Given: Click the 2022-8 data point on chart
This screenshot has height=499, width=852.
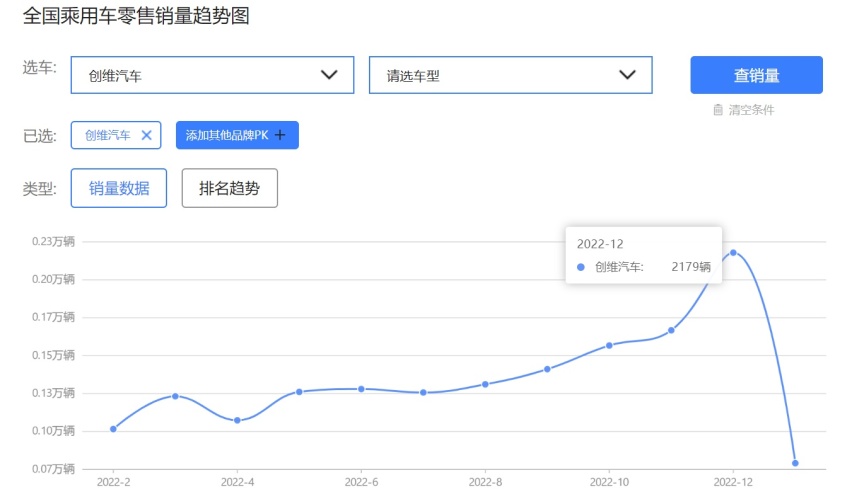Looking at the screenshot, I should pos(485,384).
